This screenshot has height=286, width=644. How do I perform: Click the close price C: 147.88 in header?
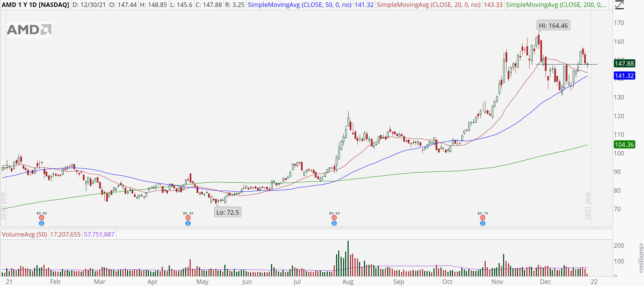(209, 5)
